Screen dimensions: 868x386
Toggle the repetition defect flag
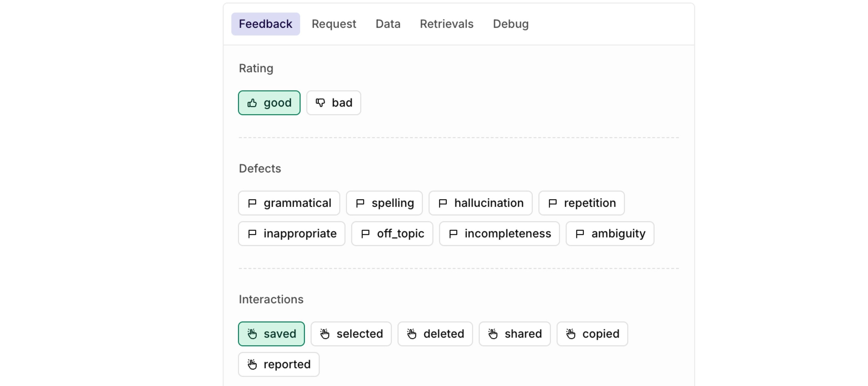[x=581, y=203]
